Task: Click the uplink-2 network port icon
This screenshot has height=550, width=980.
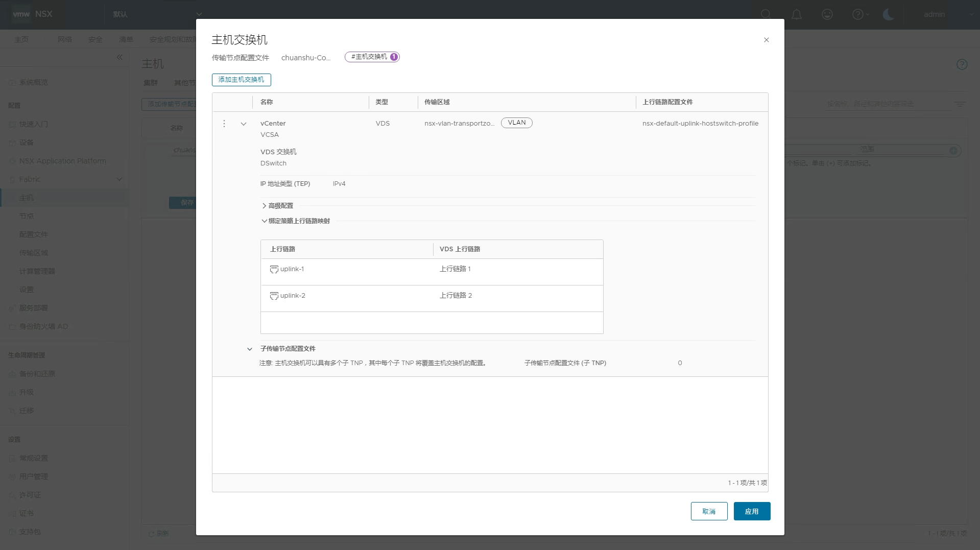Action: [x=274, y=296]
